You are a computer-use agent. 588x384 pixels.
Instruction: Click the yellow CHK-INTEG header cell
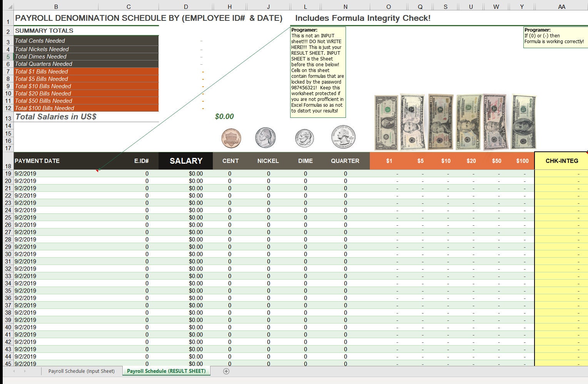[561, 161]
